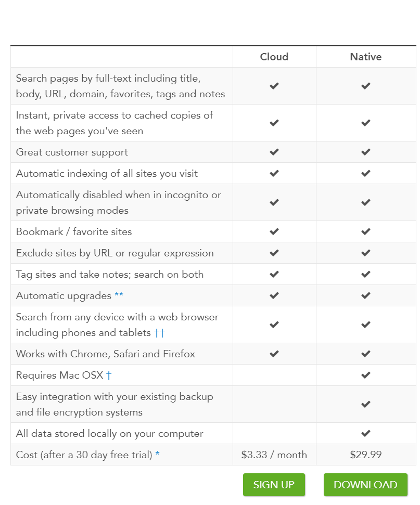The image size is (420, 505).
Task: Open the double asterisk footnote on Automatic upgrades
Action: point(119,296)
